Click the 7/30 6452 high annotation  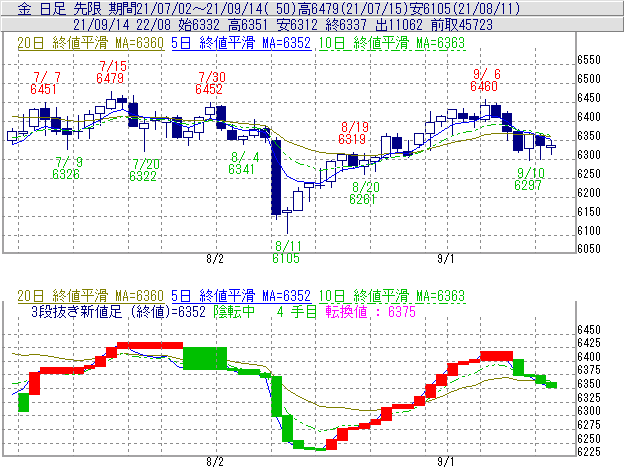210,83
